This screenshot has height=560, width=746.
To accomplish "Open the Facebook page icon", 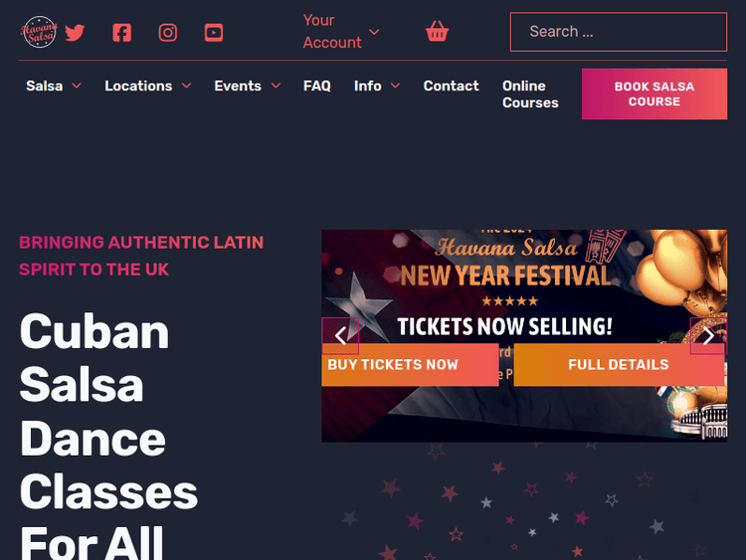I will point(121,32).
